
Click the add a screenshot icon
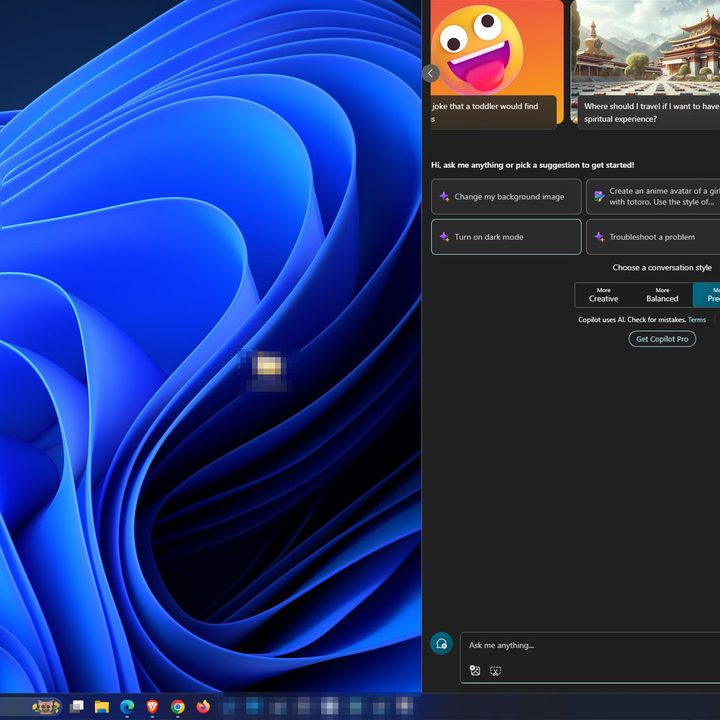pyautogui.click(x=495, y=671)
